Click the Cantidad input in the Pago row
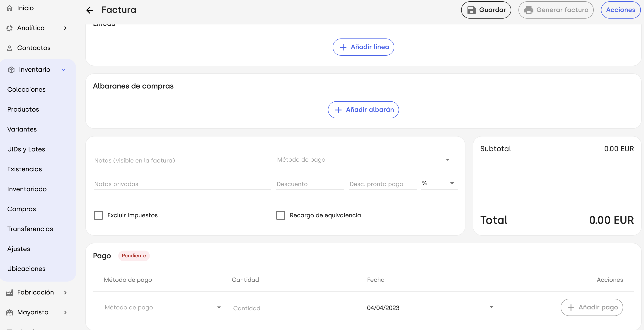644x330 pixels. pos(296,308)
